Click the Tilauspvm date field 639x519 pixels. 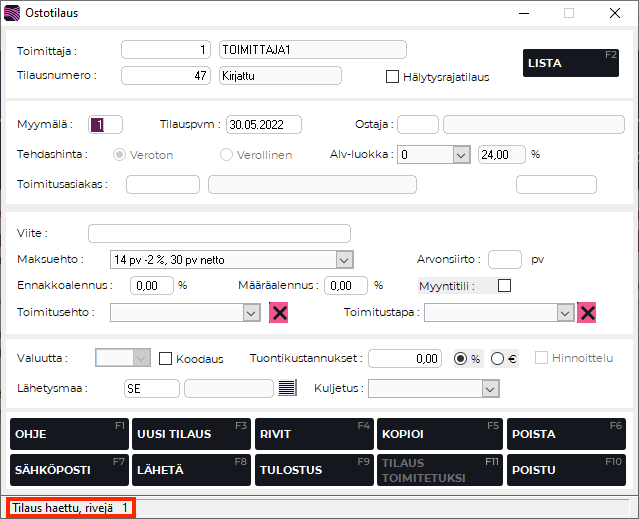tap(263, 125)
